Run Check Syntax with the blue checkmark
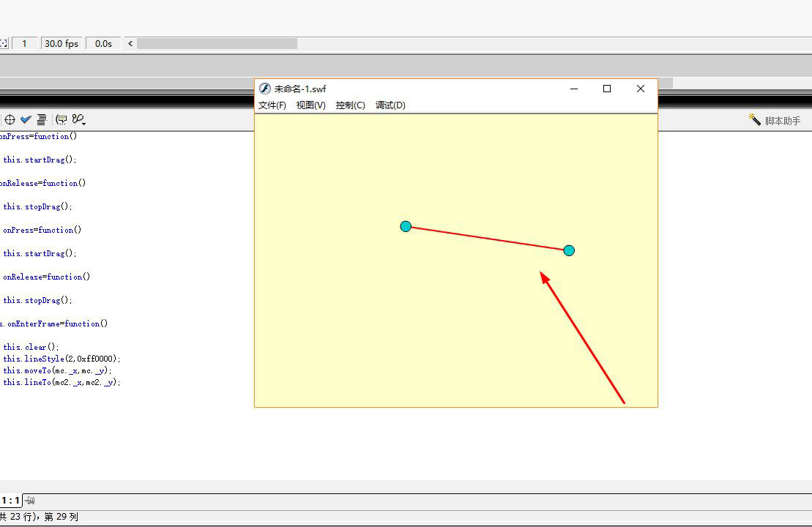 pyautogui.click(x=26, y=119)
